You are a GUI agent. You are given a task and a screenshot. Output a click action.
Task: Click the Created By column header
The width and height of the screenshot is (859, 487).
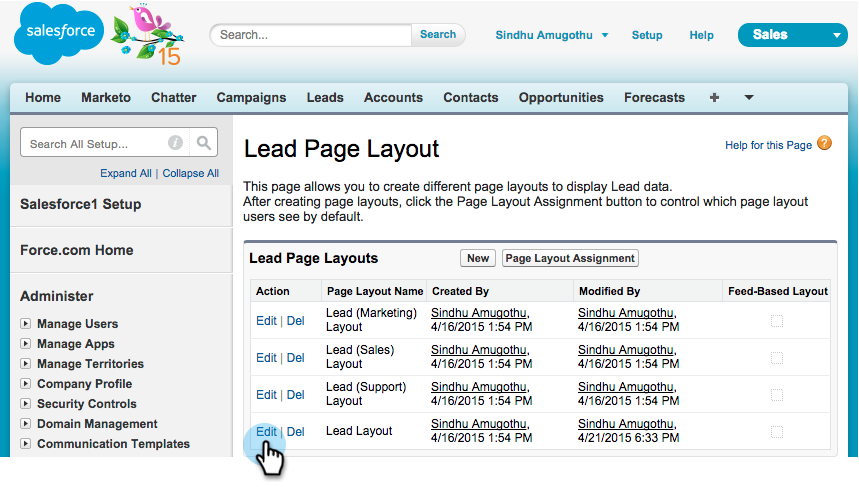click(x=460, y=291)
